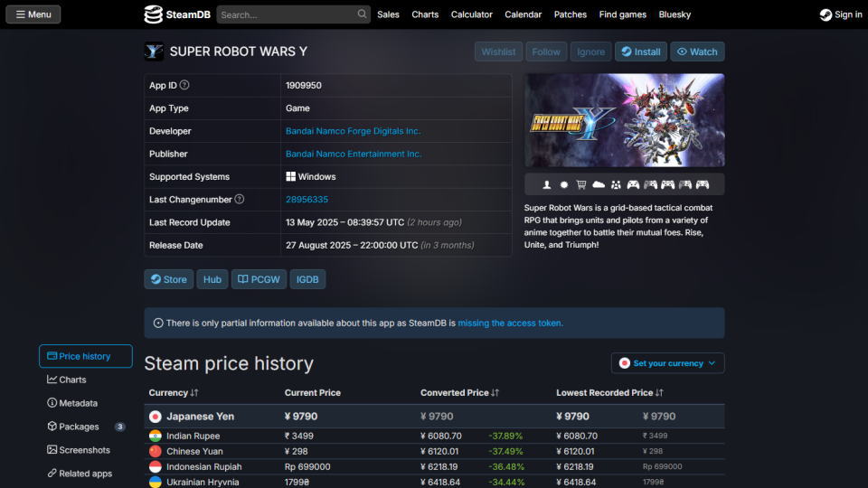The height and width of the screenshot is (488, 868).
Task: Expand the Set your currency dropdown
Action: click(x=667, y=363)
